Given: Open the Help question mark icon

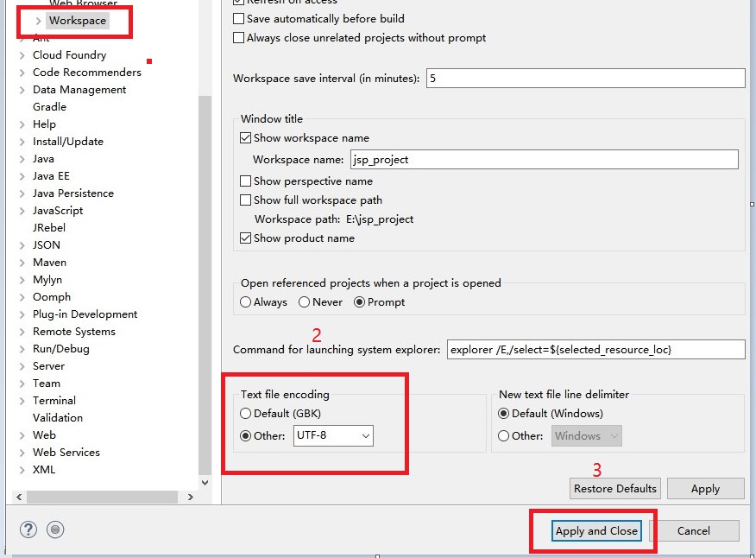Looking at the screenshot, I should [x=28, y=529].
